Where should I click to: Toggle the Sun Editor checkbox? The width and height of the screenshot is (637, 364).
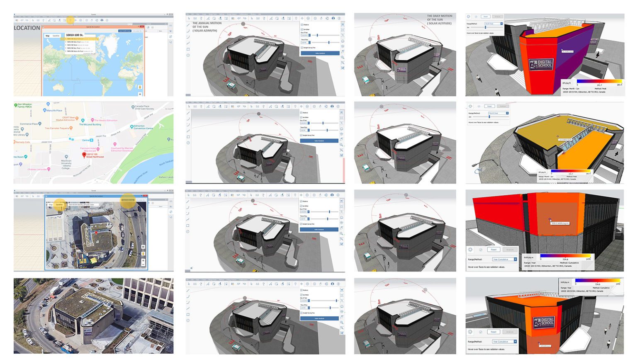click(x=302, y=29)
